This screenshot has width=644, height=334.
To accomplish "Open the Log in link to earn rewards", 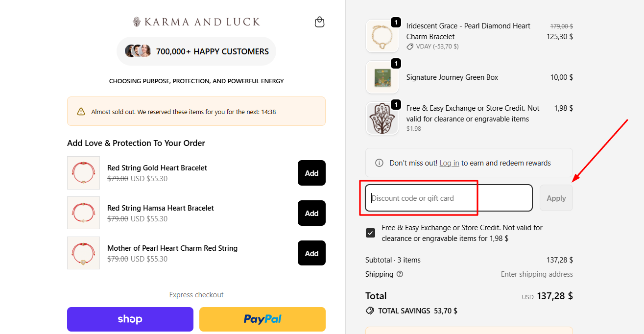I will tap(449, 163).
